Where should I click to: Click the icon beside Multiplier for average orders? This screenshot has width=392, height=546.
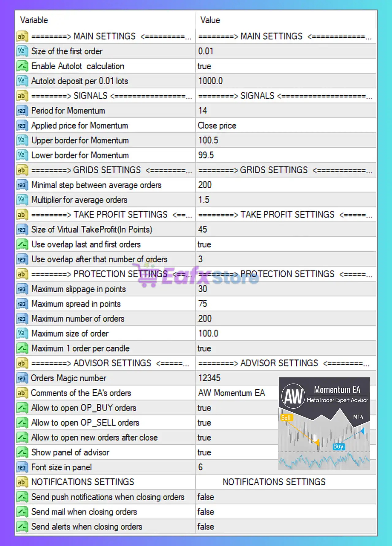click(x=22, y=200)
